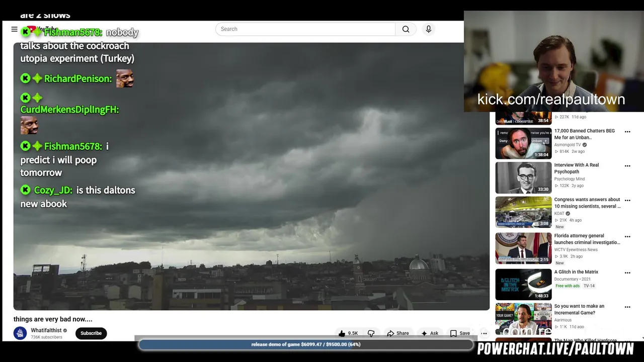This screenshot has height=362, width=644.
Task: Open options for A Glitch in the Matrix
Action: pyautogui.click(x=627, y=273)
